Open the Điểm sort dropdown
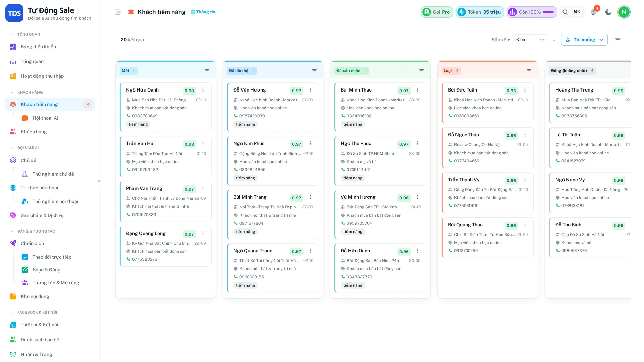 tap(530, 40)
